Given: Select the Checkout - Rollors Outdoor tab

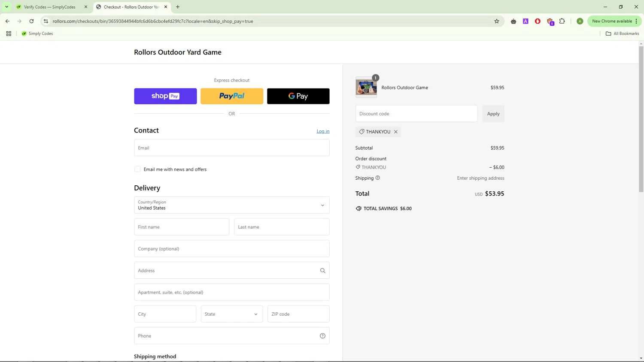Looking at the screenshot, I should (131, 7).
